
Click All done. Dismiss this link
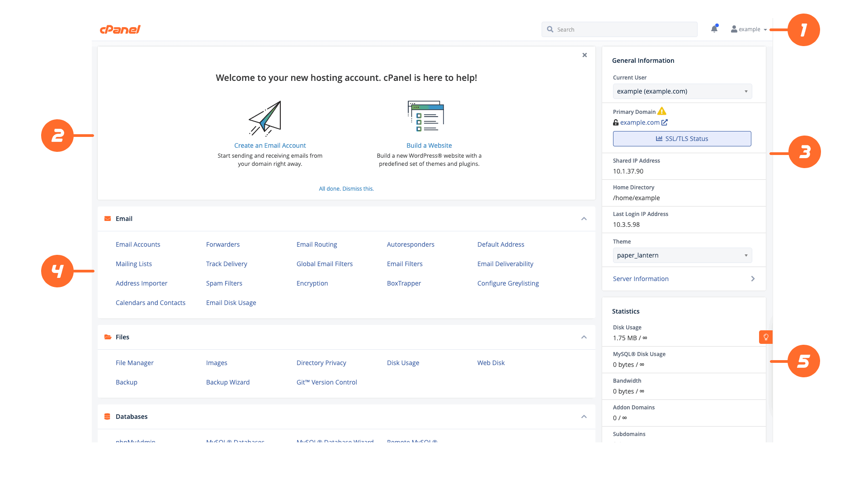pyautogui.click(x=346, y=189)
